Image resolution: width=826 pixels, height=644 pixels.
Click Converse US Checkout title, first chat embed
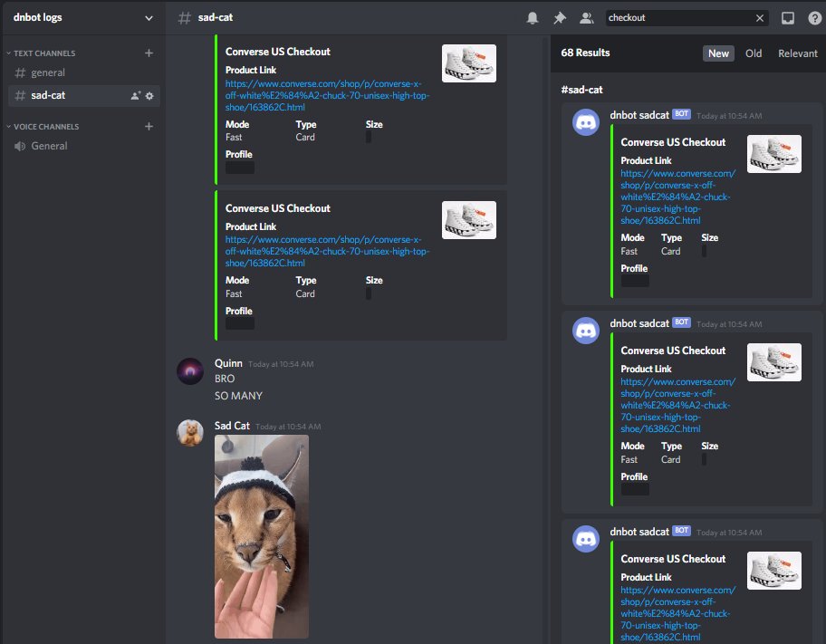click(x=278, y=52)
